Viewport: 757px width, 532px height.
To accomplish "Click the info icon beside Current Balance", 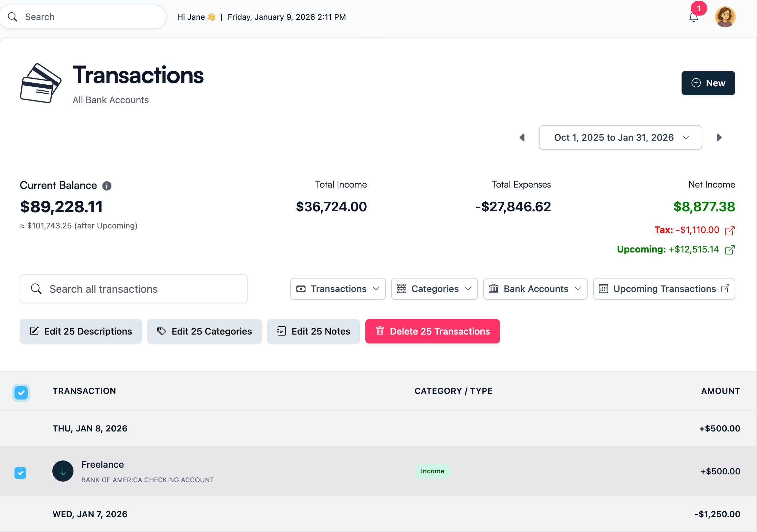I will [x=106, y=185].
